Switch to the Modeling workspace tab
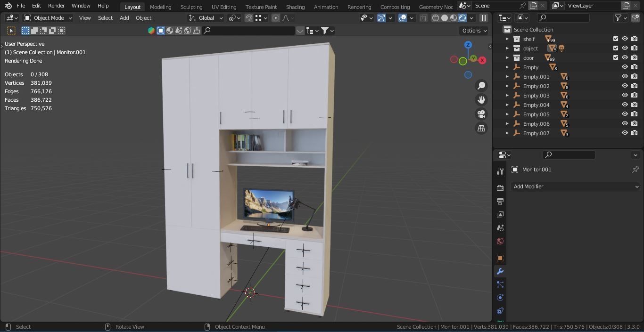 (x=160, y=7)
